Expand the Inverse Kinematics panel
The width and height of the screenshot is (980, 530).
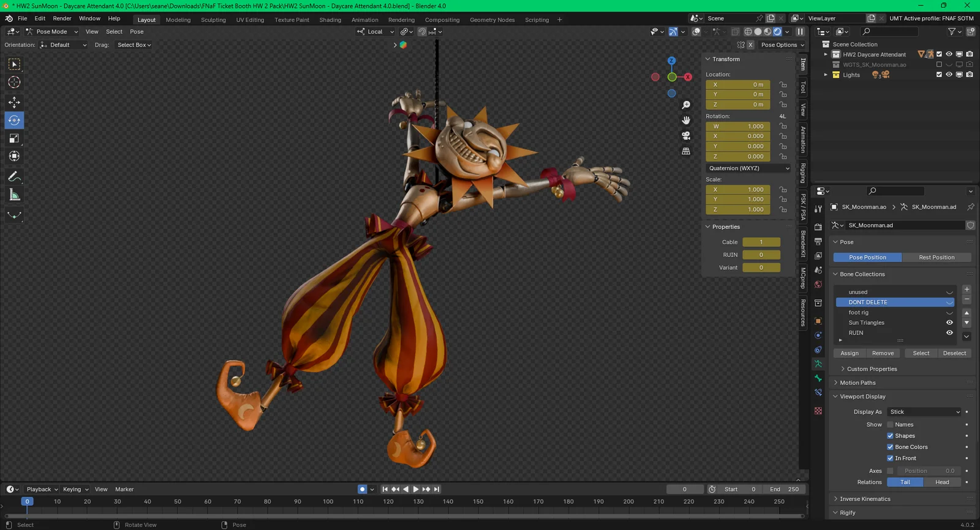click(x=865, y=499)
